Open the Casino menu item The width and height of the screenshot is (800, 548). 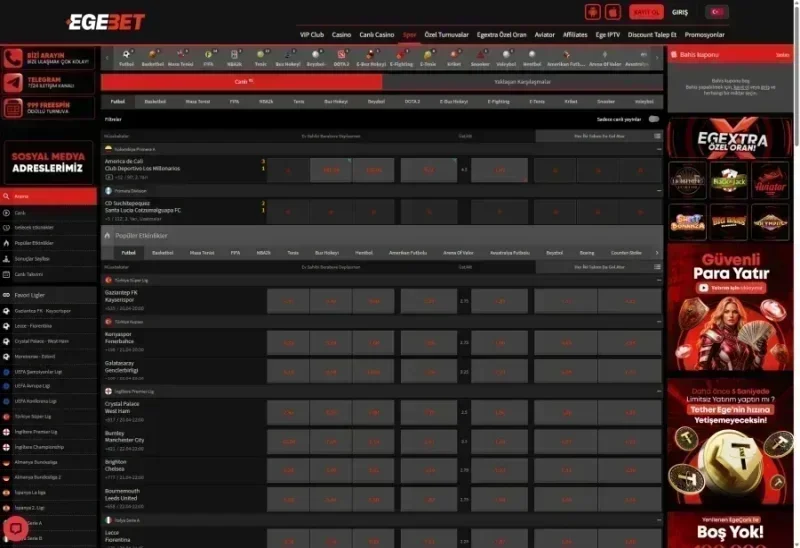341,35
